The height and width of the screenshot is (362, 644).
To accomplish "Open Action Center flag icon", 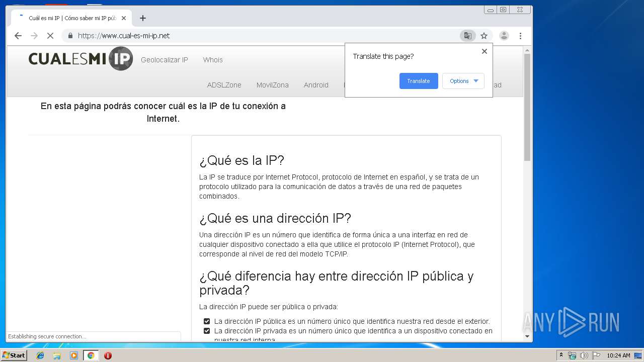I will click(x=596, y=355).
